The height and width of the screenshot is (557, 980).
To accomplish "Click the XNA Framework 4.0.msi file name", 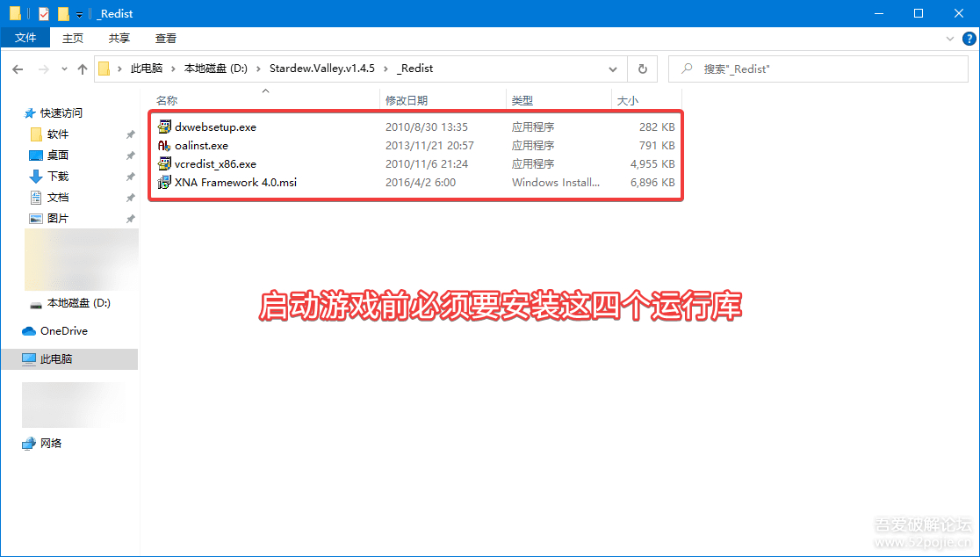I will pos(235,183).
